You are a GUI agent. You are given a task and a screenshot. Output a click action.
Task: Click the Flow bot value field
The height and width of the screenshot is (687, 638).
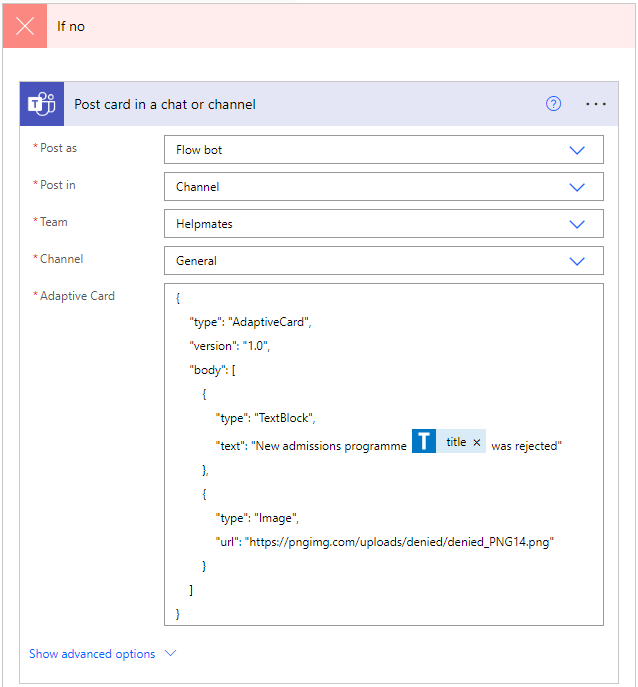tap(360, 150)
